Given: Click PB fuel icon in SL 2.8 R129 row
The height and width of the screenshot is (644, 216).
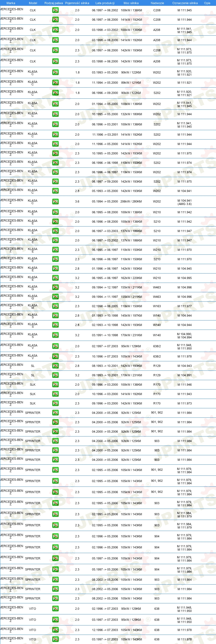Looking at the screenshot, I should [x=55, y=366].
